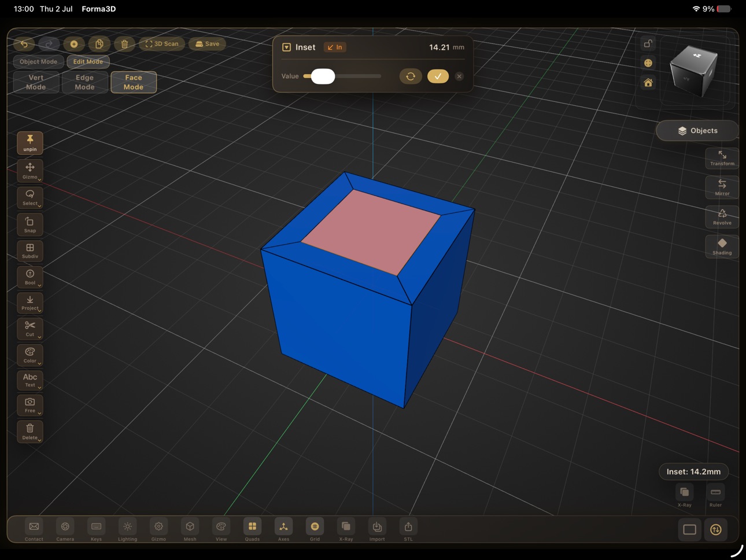Switch to Edit Mode

tap(88, 62)
